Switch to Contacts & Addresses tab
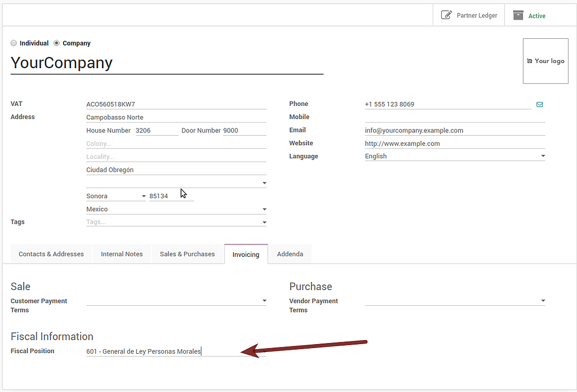577x392 pixels. coord(51,254)
